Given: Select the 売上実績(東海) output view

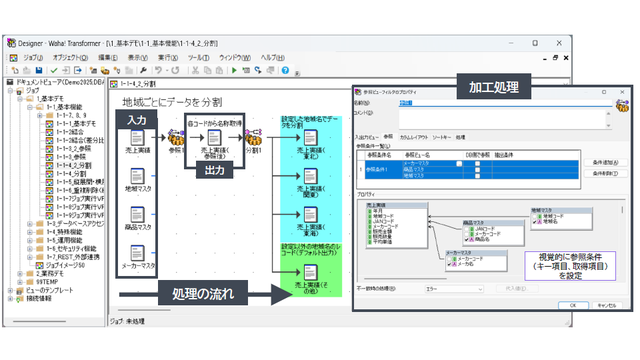Looking at the screenshot, I should (310, 215).
